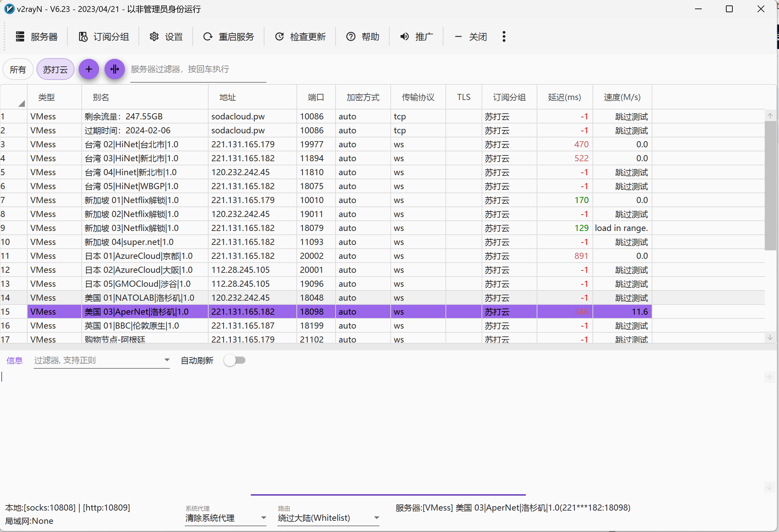Click the v2rayN app logo icon

click(x=9, y=9)
